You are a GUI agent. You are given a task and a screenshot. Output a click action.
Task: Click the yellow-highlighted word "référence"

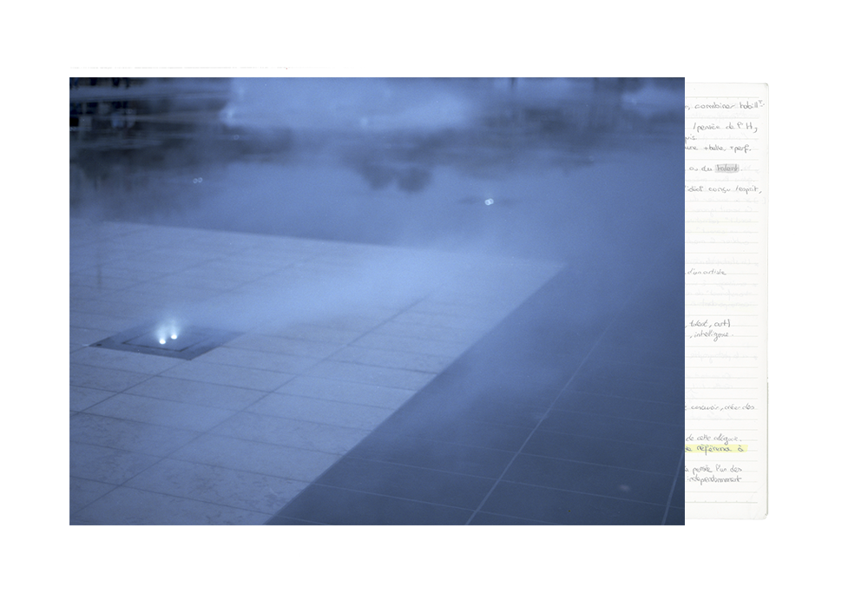714,449
